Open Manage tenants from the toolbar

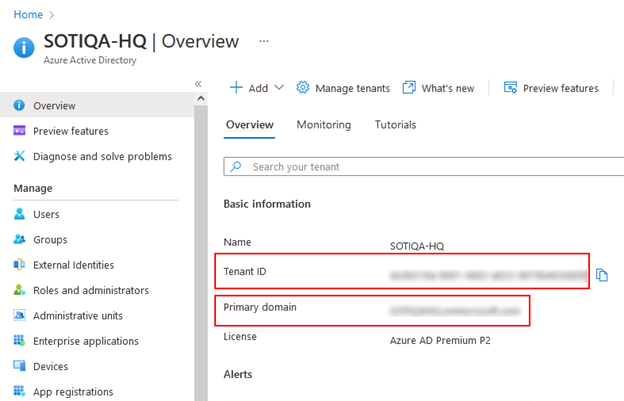click(x=343, y=88)
